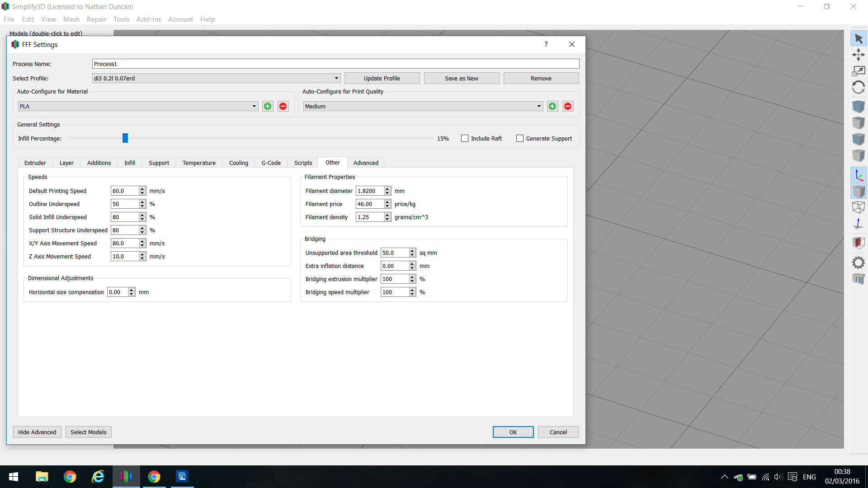The width and height of the screenshot is (868, 488).
Task: Switch to the default isometric view cube
Action: click(x=859, y=107)
